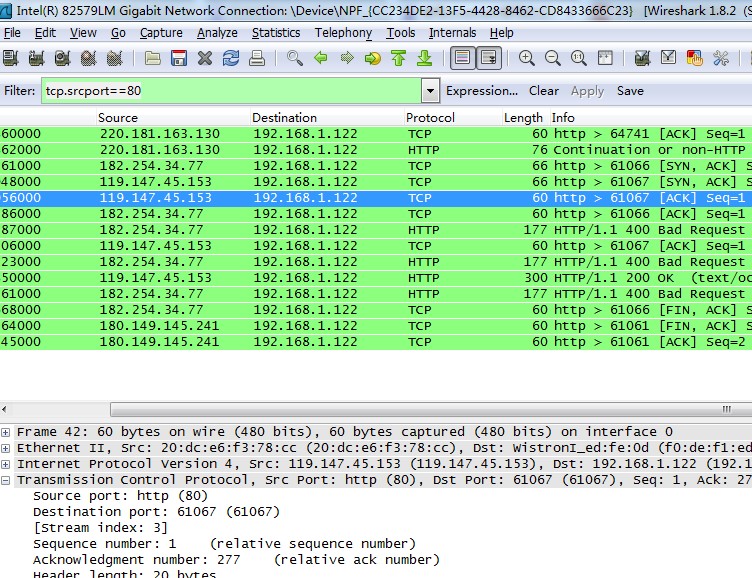Clear the display filter
The height and width of the screenshot is (578, 752).
pyautogui.click(x=543, y=91)
